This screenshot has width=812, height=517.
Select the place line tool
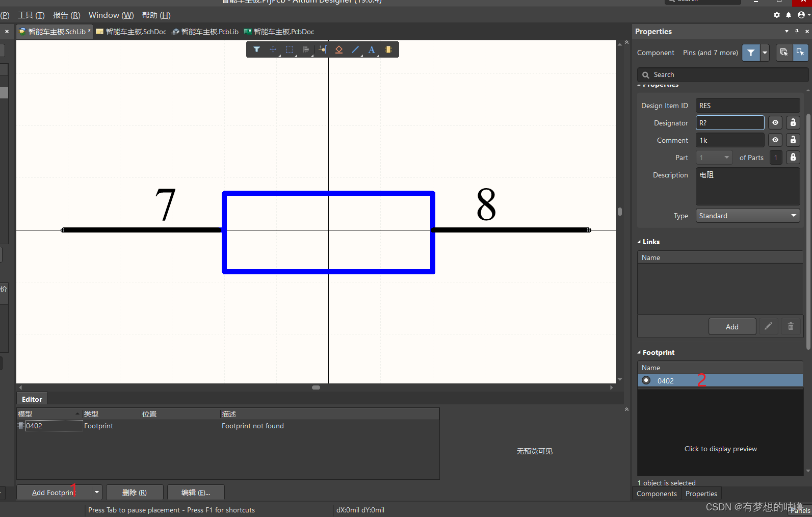(355, 49)
